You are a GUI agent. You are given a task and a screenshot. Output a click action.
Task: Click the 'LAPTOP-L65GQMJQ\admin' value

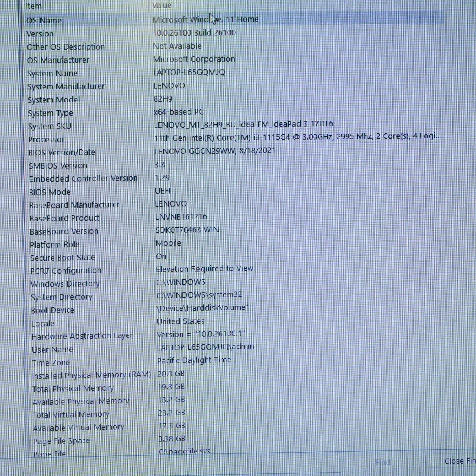click(x=206, y=347)
